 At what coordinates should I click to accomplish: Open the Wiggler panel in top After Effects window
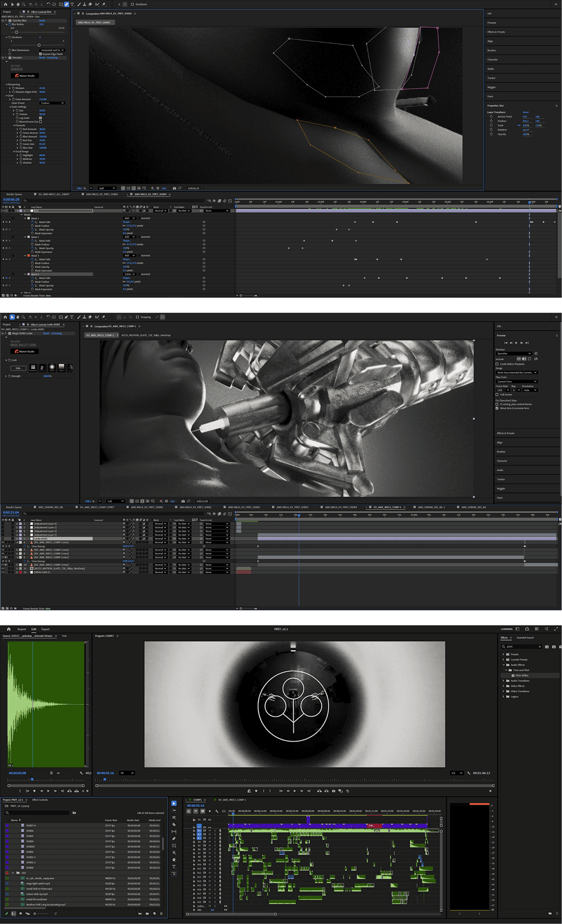pos(492,87)
